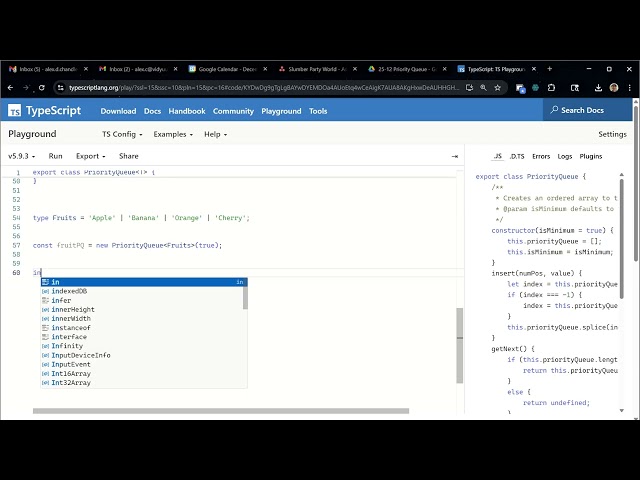Open the Export dropdown
This screenshot has height=480, width=640.
point(91,156)
